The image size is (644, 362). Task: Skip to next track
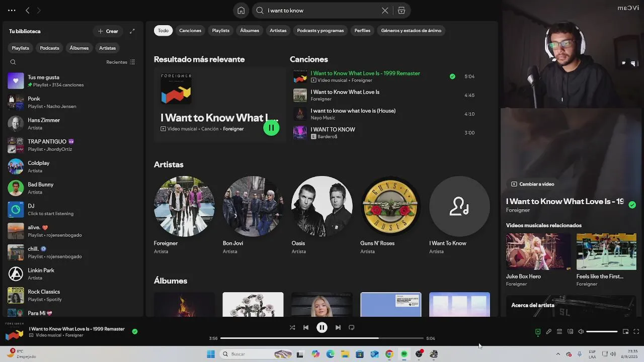point(338,327)
